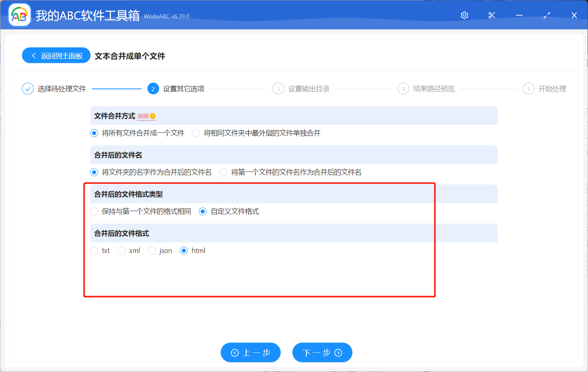Click the WodeABC app logo
This screenshot has height=372, width=588.
coord(20,15)
